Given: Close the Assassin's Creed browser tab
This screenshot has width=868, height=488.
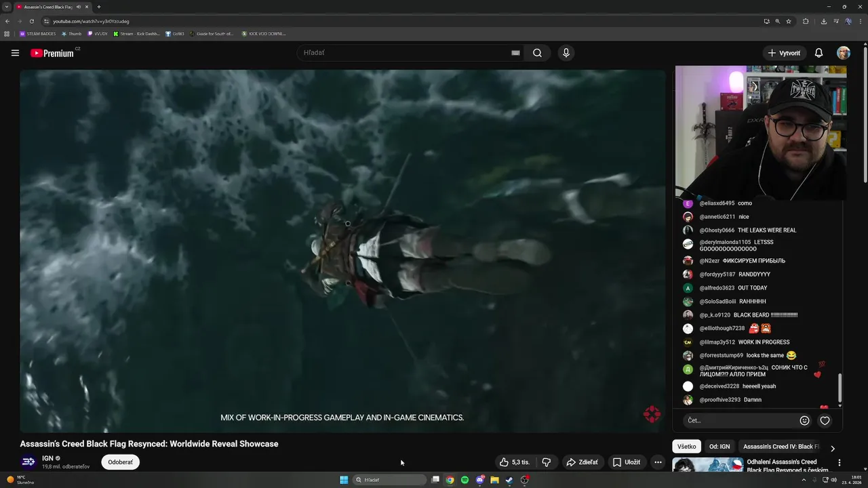Looking at the screenshot, I should point(87,7).
